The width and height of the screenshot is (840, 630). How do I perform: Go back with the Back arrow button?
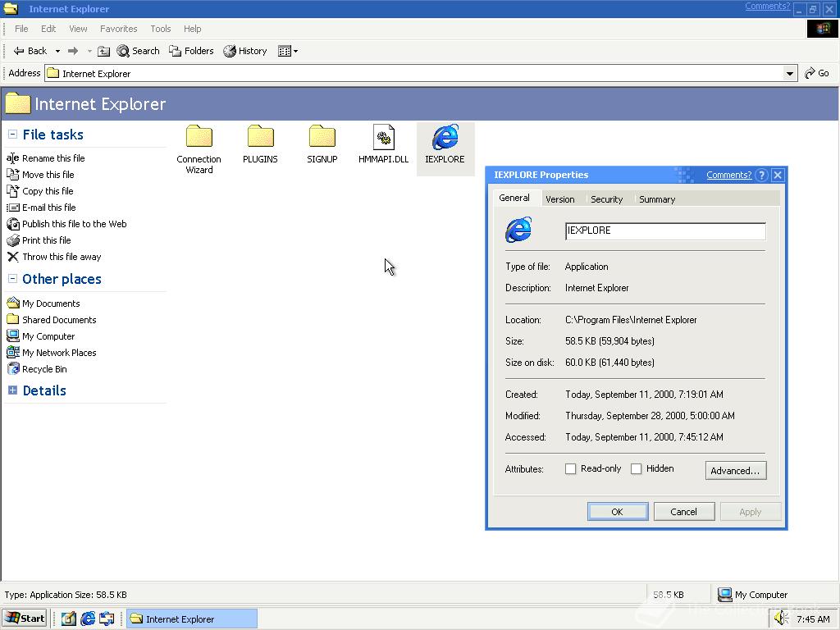pyautogui.click(x=30, y=51)
